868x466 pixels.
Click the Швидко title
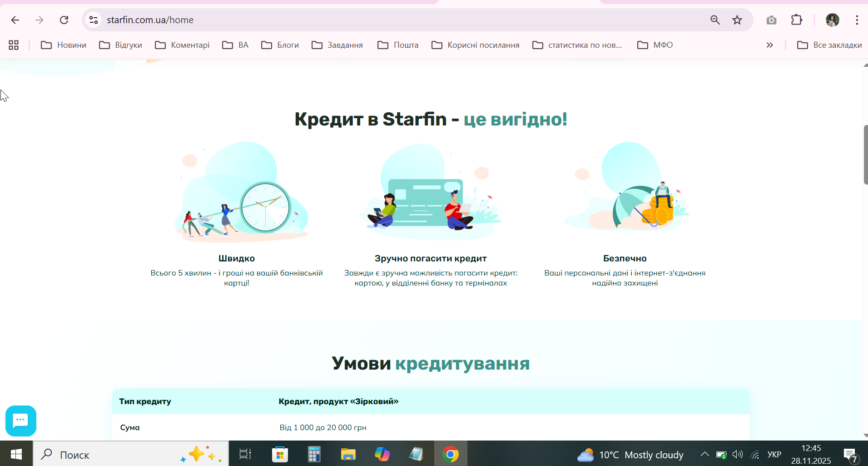[x=237, y=258]
